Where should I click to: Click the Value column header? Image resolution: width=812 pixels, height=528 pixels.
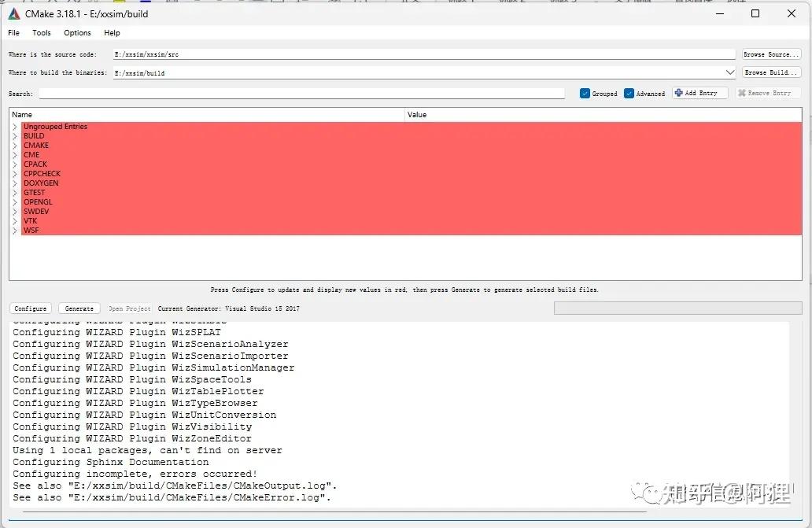pos(603,114)
